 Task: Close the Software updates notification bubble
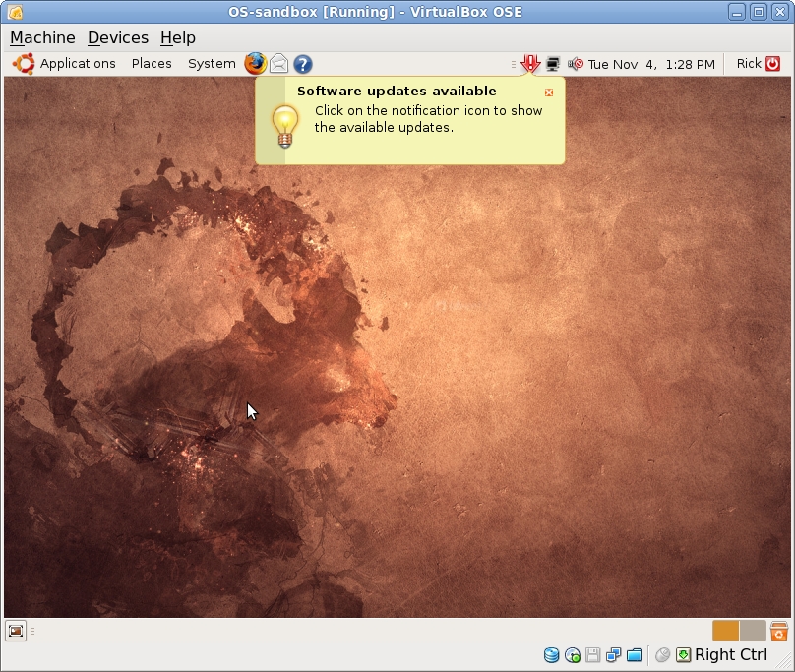[x=549, y=92]
